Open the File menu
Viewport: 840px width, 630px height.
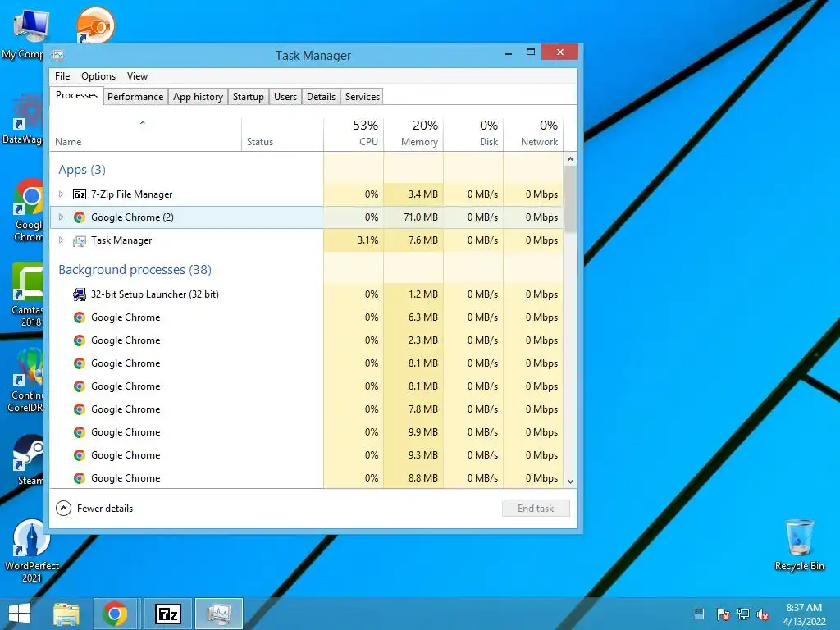pos(62,76)
